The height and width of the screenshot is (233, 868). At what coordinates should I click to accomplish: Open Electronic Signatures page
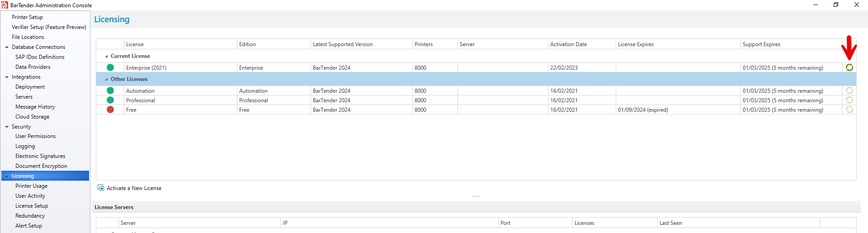[40, 156]
